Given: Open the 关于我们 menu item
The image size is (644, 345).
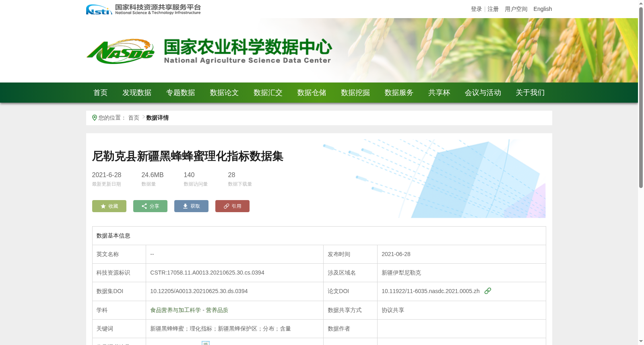Looking at the screenshot, I should [530, 93].
